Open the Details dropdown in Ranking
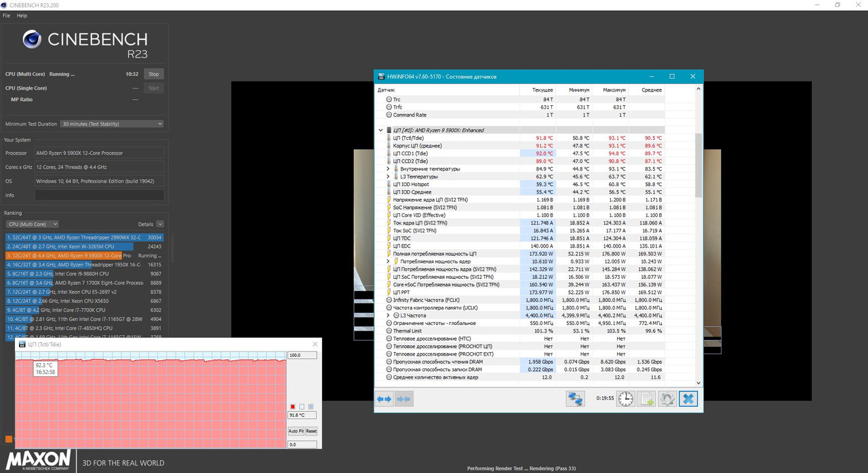 [x=159, y=224]
